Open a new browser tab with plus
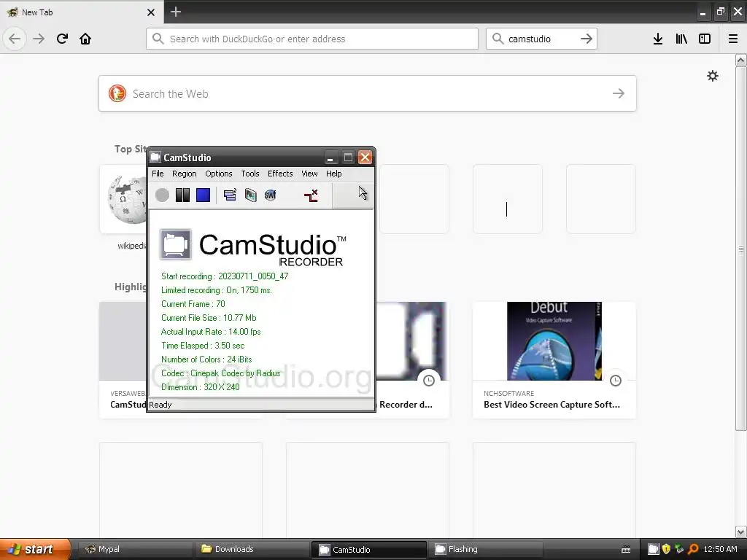Screen dimensions: 747x560 tap(176, 12)
